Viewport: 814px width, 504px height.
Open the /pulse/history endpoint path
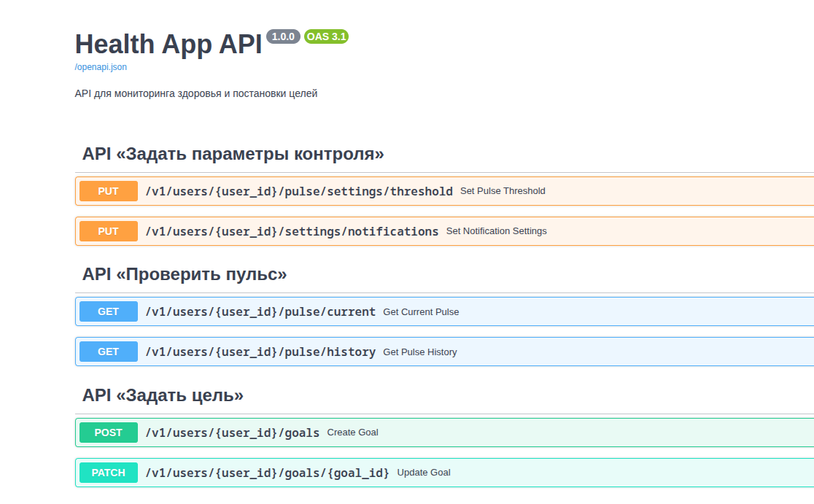pyautogui.click(x=260, y=352)
